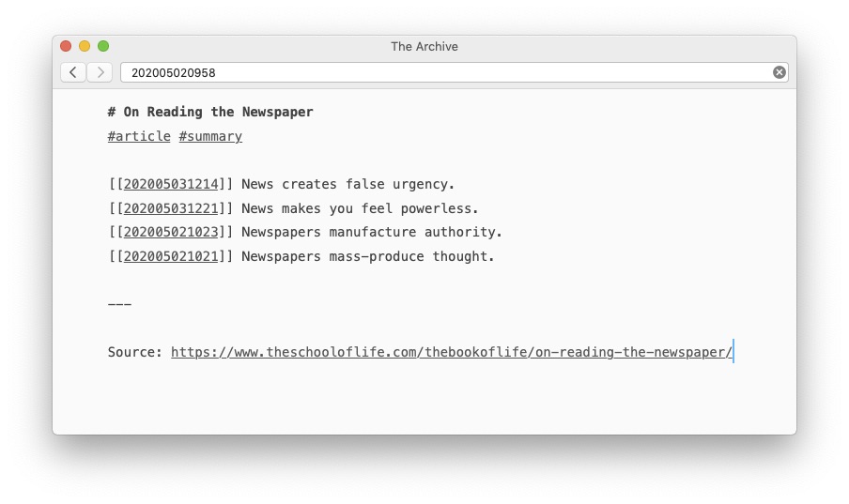This screenshot has height=504, width=849.
Task: Open the theschooloflife.com source URL
Action: [452, 352]
